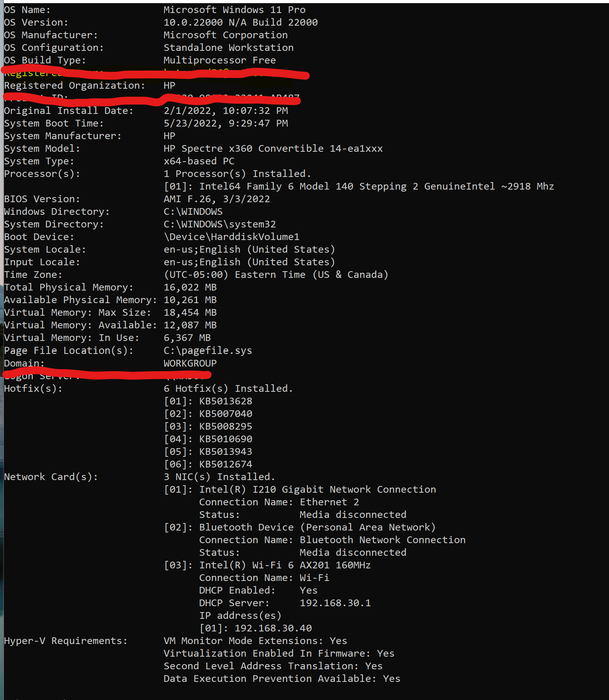Image resolution: width=609 pixels, height=700 pixels.
Task: Click DHCP Server value '192.168.30.1'
Action: tap(335, 603)
